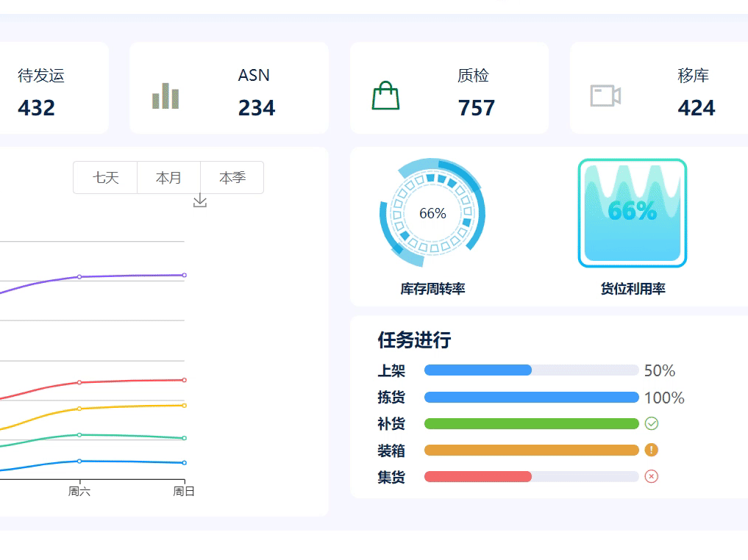The image size is (748, 560).
Task: Click the 拣货 100% progress bar
Action: click(x=531, y=398)
